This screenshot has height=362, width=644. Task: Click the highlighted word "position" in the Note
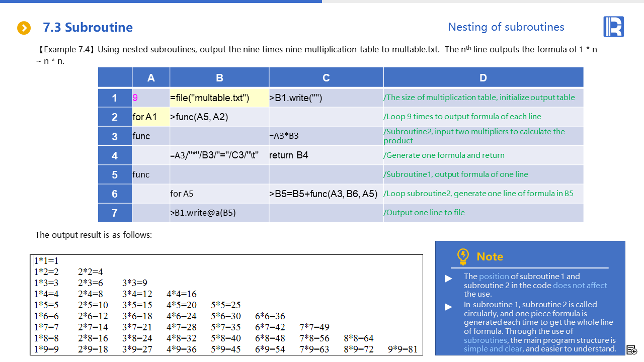point(494,277)
